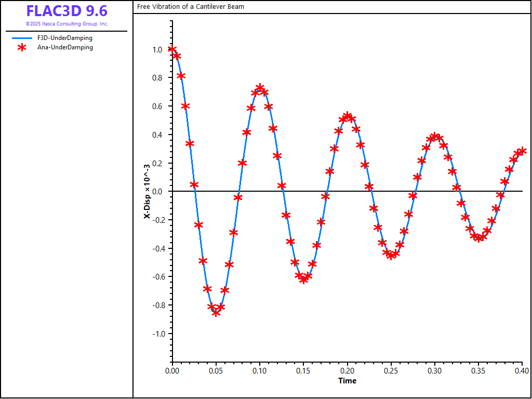The image size is (532, 399).
Task: Click the X-Disp vertical axis label
Action: [x=147, y=191]
